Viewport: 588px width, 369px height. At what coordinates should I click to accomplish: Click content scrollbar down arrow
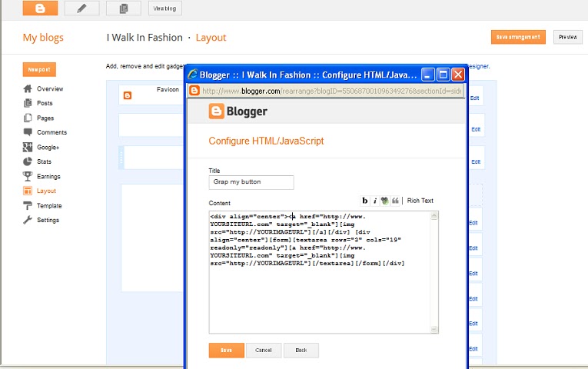point(434,329)
